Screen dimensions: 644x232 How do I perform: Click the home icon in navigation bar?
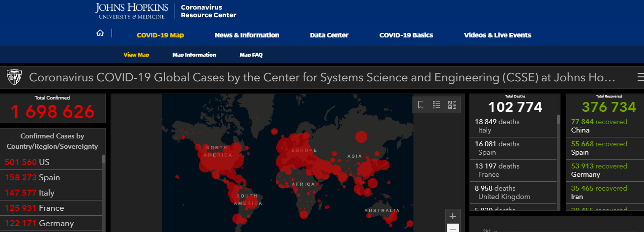click(x=100, y=33)
